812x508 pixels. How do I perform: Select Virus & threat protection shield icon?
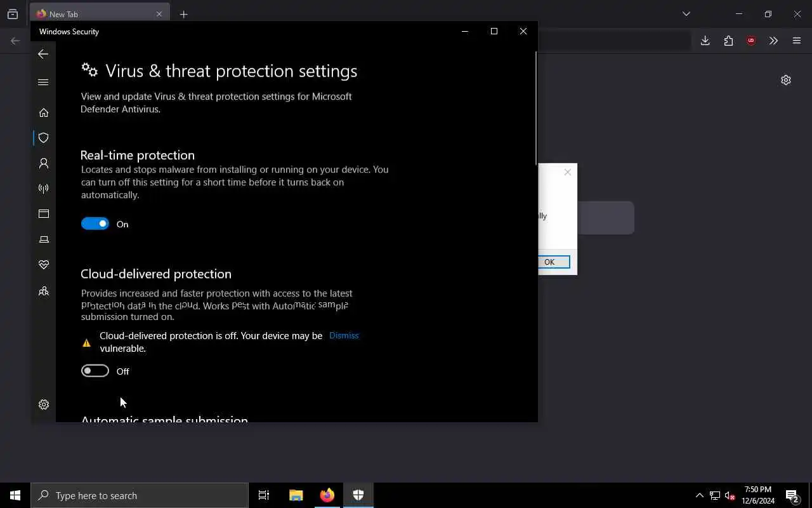pyautogui.click(x=44, y=138)
